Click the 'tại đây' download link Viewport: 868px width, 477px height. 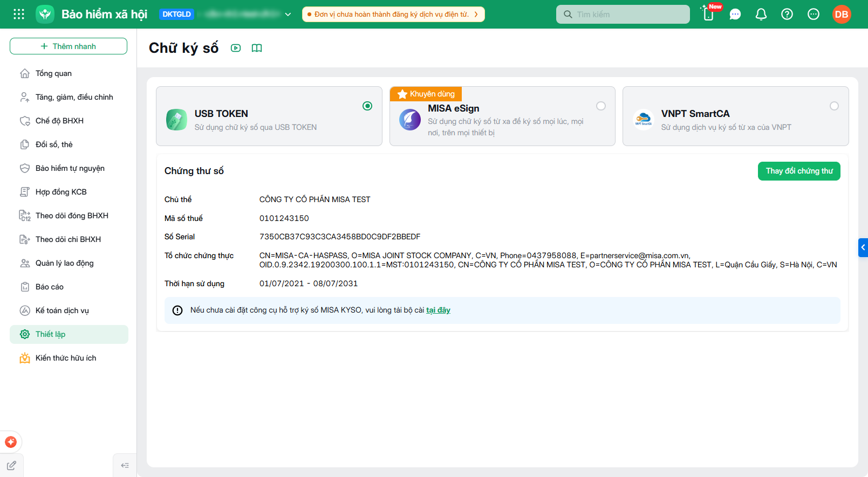(438, 310)
